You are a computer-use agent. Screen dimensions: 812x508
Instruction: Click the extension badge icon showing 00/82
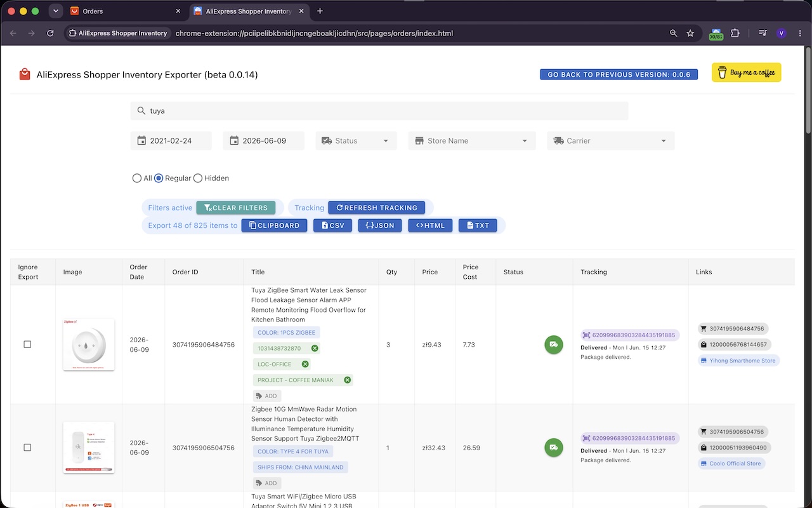pos(716,34)
